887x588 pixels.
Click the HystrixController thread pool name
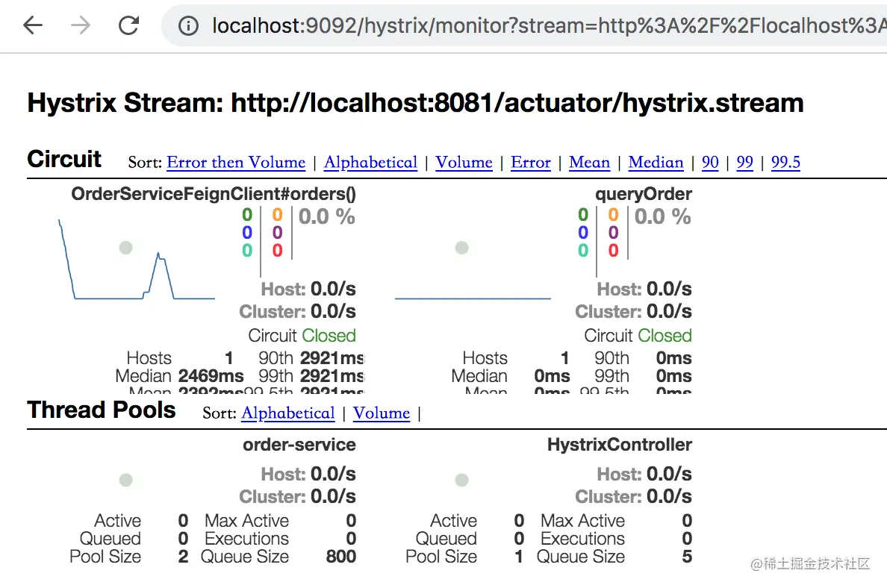pos(620,445)
